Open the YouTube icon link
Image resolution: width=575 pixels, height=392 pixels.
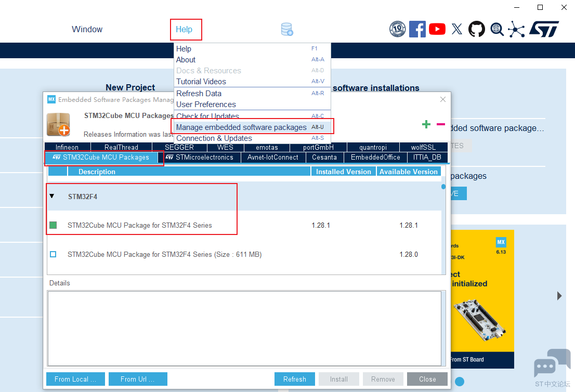pos(437,29)
